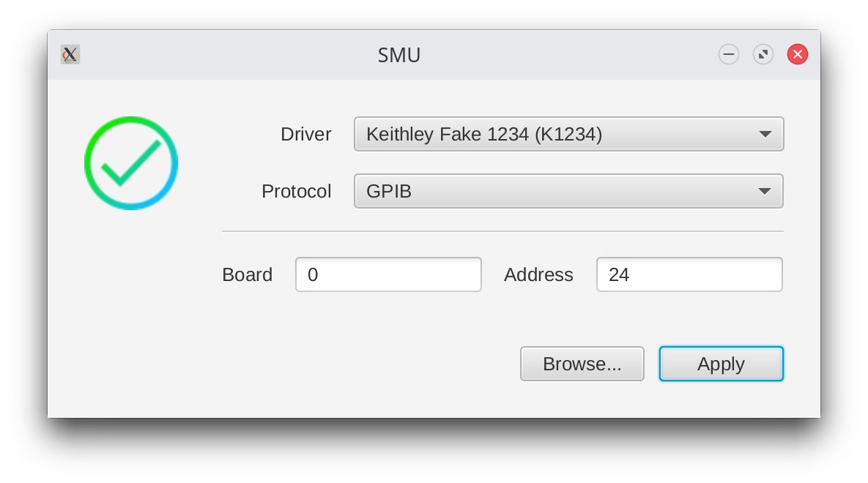Click the arrow on the Driver dropdown
Screen dimensions: 868x483
tap(765, 134)
